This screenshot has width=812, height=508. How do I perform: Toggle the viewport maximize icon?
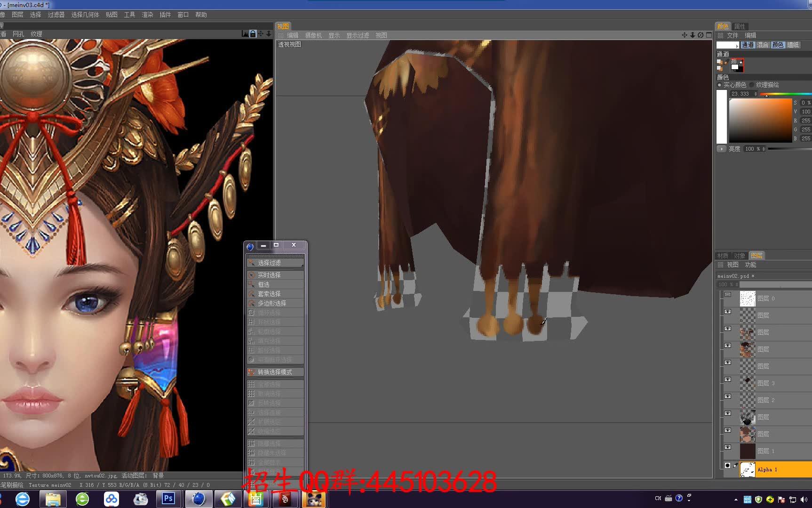click(709, 35)
